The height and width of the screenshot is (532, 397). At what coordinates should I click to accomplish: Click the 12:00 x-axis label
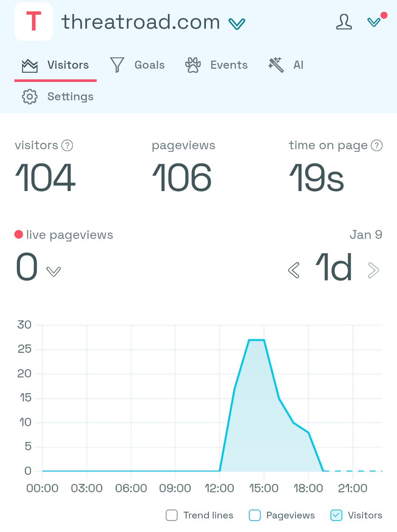pos(220,489)
